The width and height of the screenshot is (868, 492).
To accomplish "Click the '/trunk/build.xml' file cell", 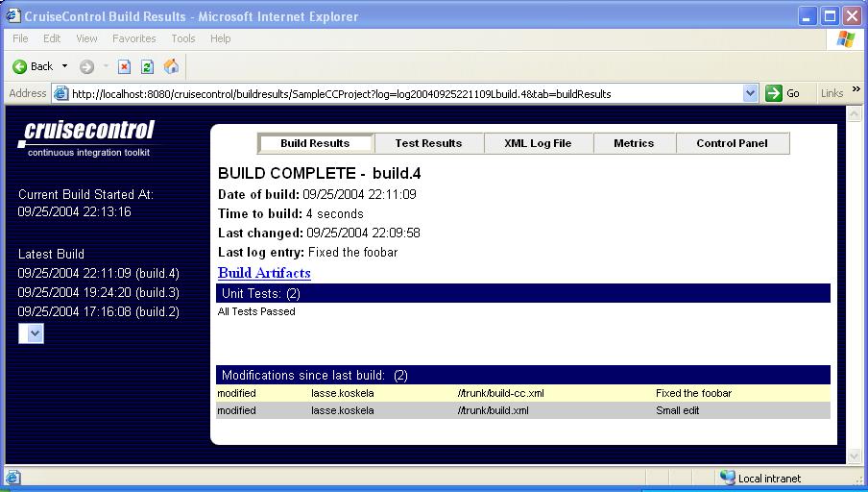I will pos(494,410).
